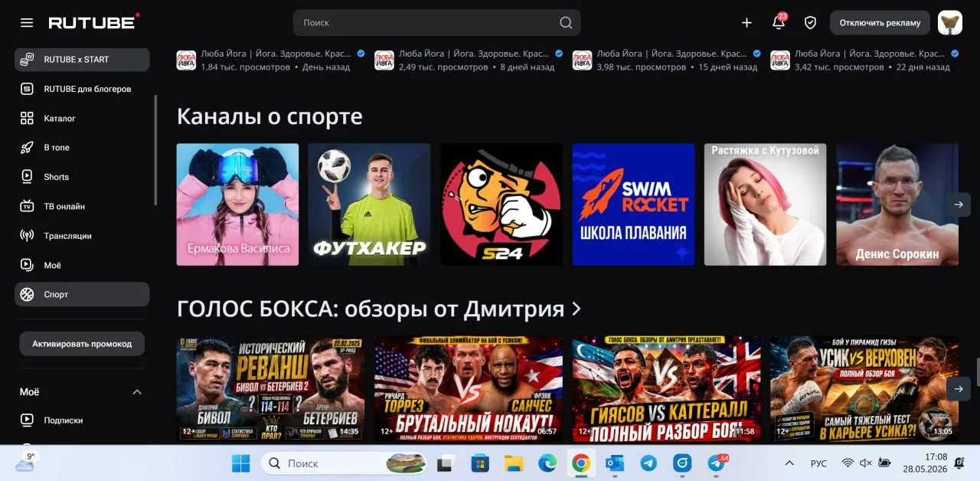Focus the Поиск search field in RUTUBE
The width and height of the screenshot is (980, 481).
[436, 23]
